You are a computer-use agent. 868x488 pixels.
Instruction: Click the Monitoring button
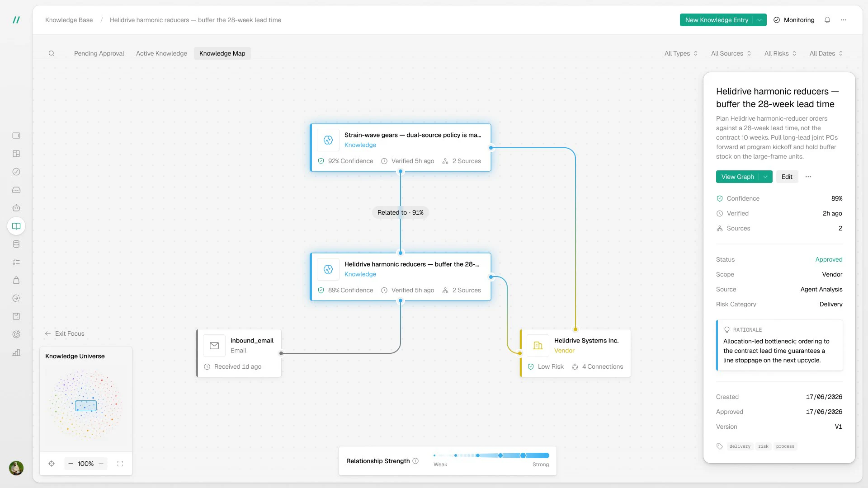click(x=794, y=20)
